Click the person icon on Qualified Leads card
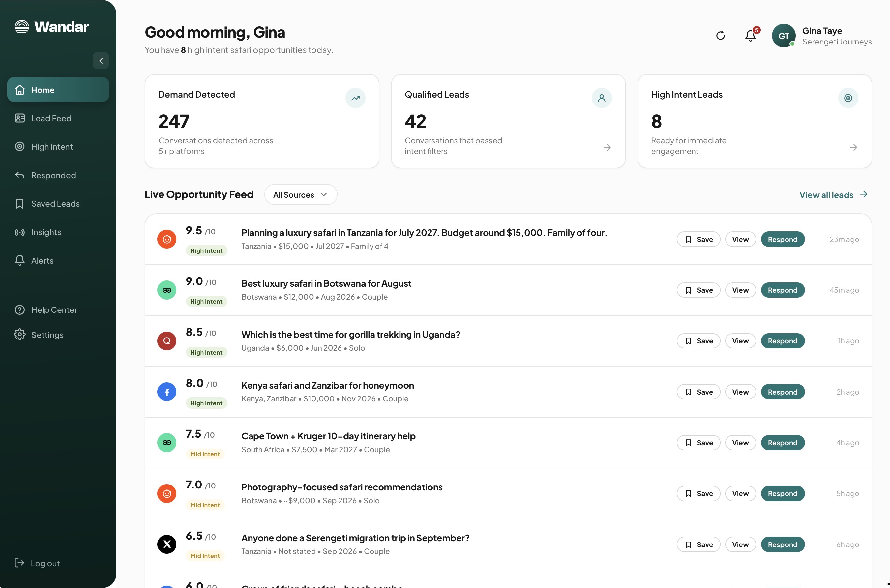 [x=602, y=98]
